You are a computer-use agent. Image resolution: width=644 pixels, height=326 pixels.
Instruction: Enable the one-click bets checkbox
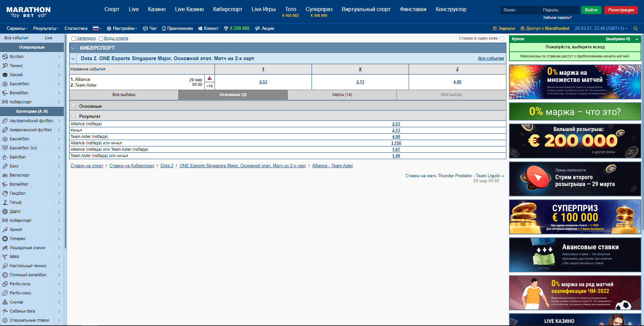(502, 38)
